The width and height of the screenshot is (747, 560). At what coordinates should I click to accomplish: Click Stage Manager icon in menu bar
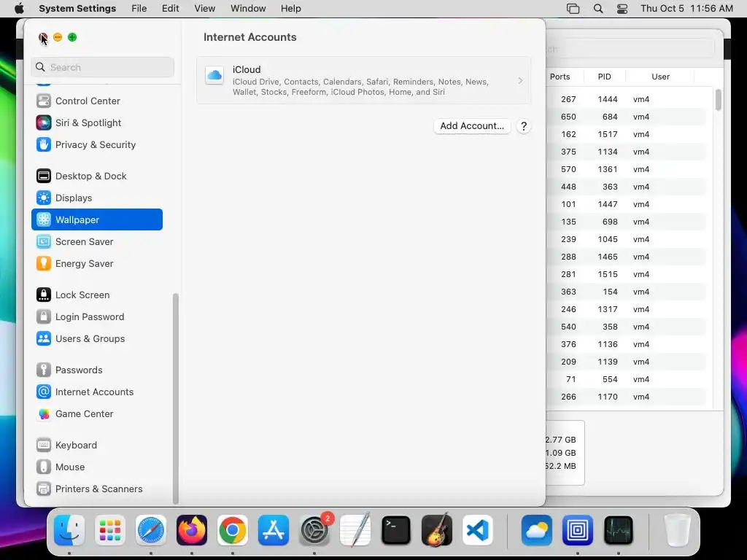(573, 9)
